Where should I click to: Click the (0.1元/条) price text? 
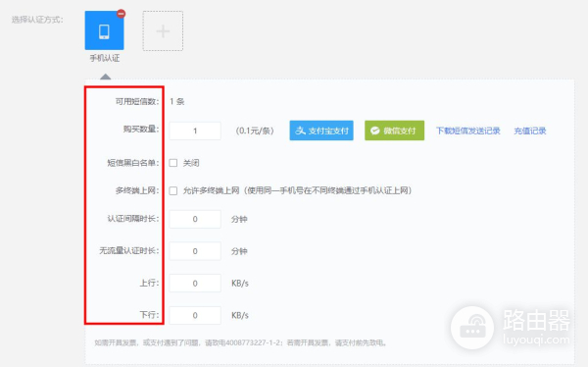point(255,131)
